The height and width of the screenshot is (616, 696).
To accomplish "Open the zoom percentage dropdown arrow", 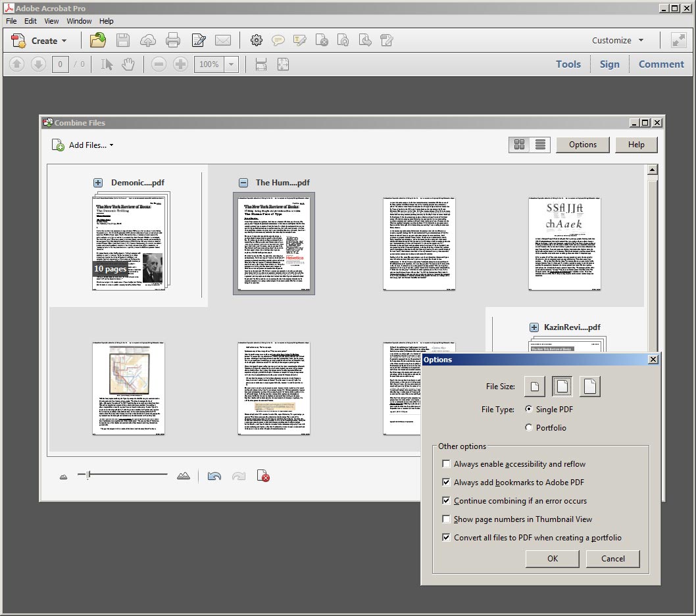I will pos(232,64).
